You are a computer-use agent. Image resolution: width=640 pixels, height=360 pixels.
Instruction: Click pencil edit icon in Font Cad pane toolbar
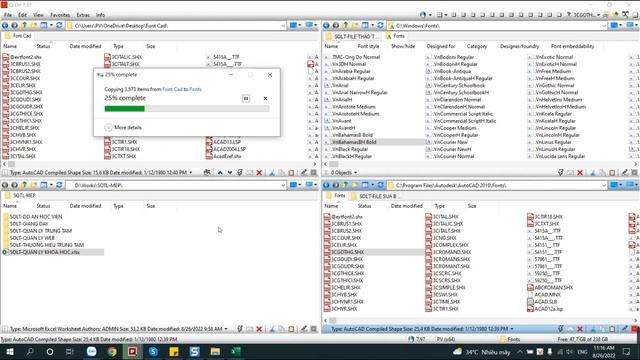[304, 173]
